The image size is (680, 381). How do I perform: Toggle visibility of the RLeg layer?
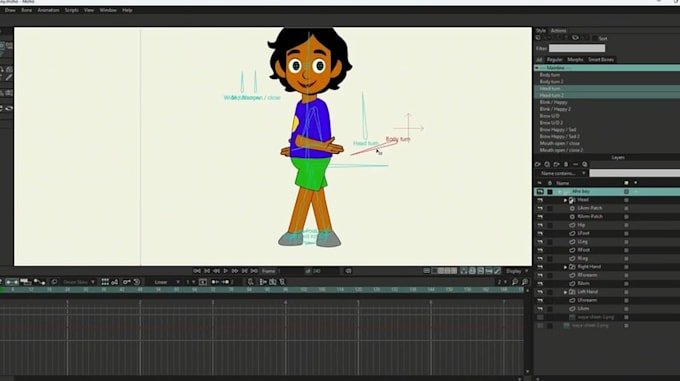[x=540, y=258]
